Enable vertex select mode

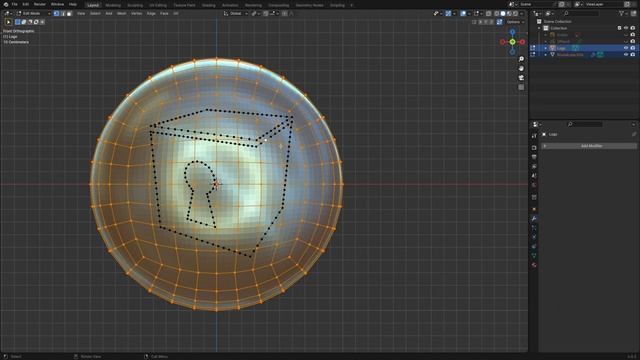pyautogui.click(x=56, y=13)
